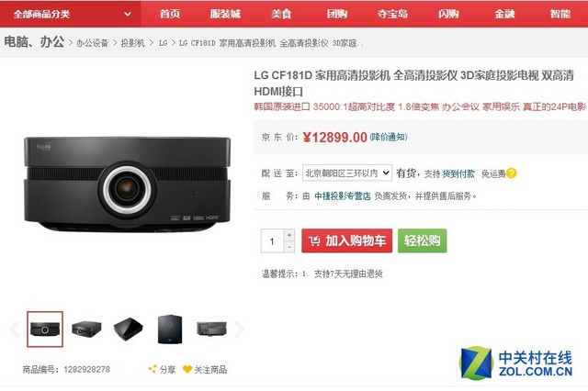
Task: Add the projector to the shopping cart
Action: point(347,240)
